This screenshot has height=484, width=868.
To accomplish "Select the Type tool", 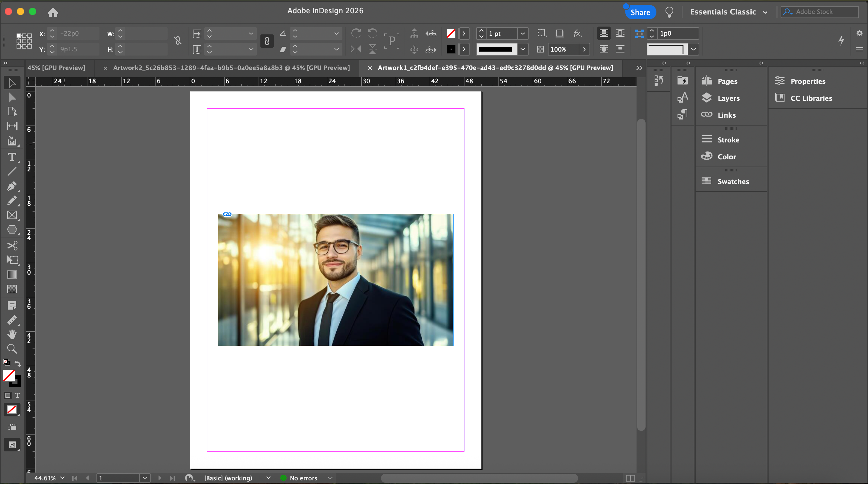I will [12, 157].
